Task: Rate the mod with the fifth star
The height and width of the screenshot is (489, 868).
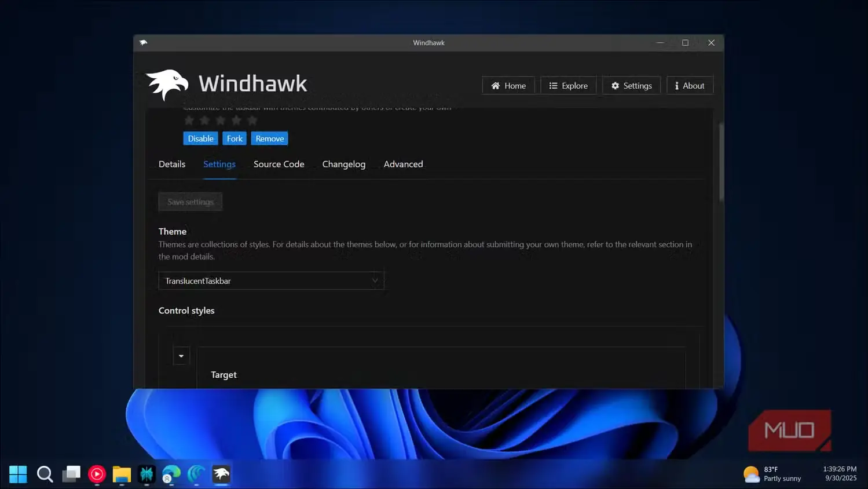Action: tap(252, 121)
